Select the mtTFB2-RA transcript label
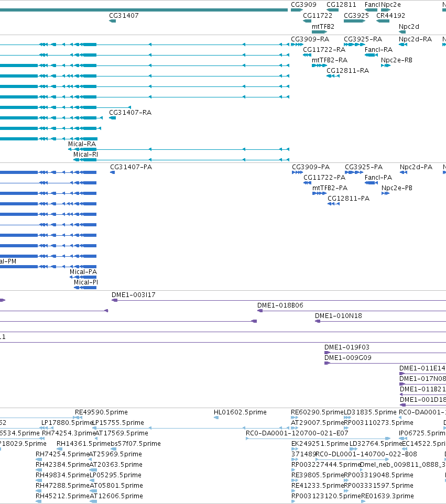 tap(330, 60)
